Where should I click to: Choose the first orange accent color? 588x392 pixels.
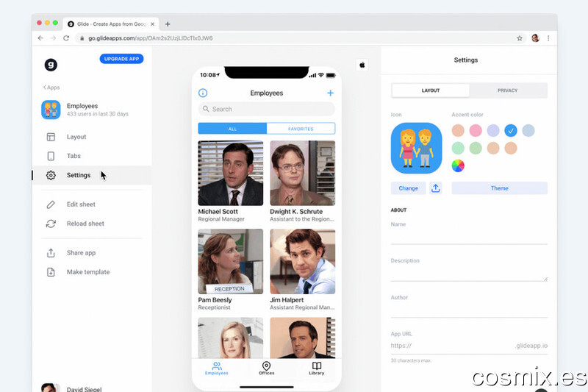click(x=458, y=130)
